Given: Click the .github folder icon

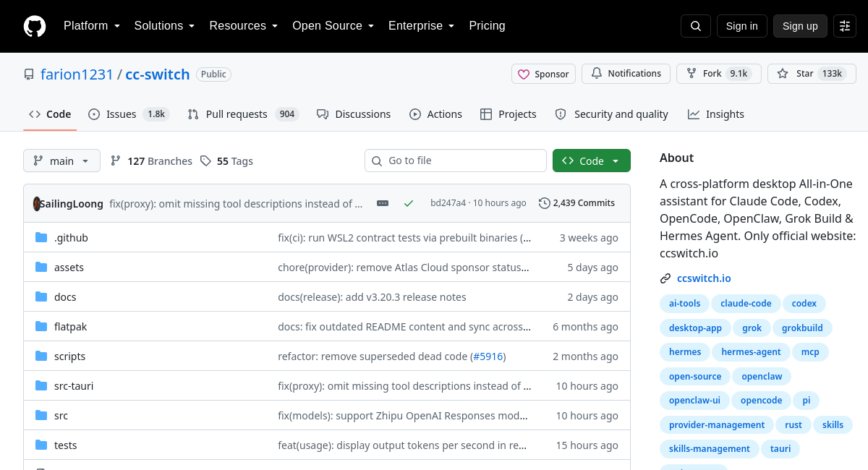Looking at the screenshot, I should pyautogui.click(x=41, y=238).
